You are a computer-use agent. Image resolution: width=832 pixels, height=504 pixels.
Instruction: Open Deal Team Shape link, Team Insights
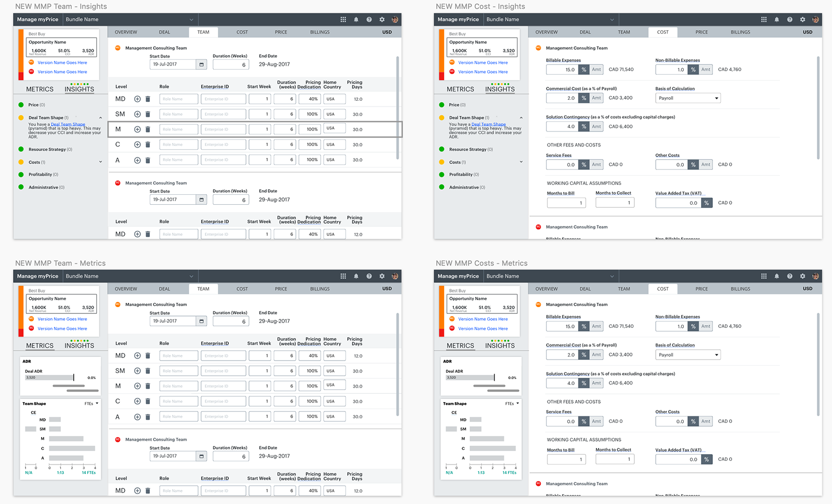point(68,125)
